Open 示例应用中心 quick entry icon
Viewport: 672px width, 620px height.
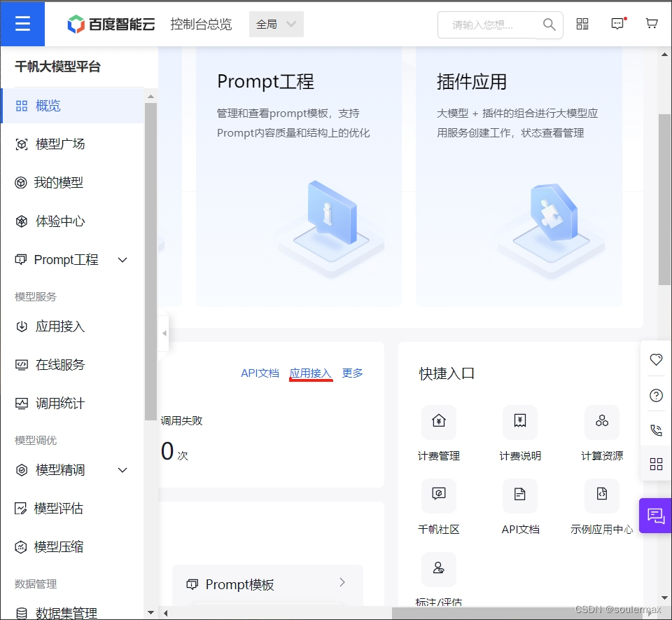pos(602,496)
